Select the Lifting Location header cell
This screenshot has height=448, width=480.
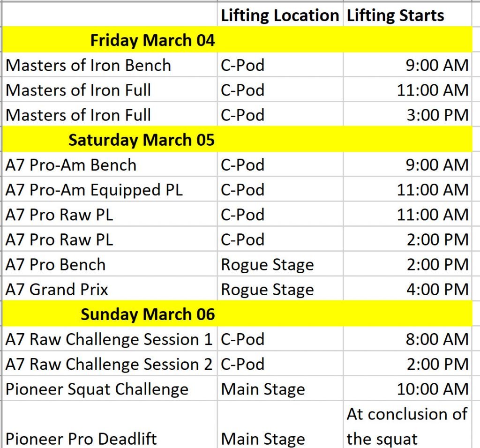tap(280, 15)
